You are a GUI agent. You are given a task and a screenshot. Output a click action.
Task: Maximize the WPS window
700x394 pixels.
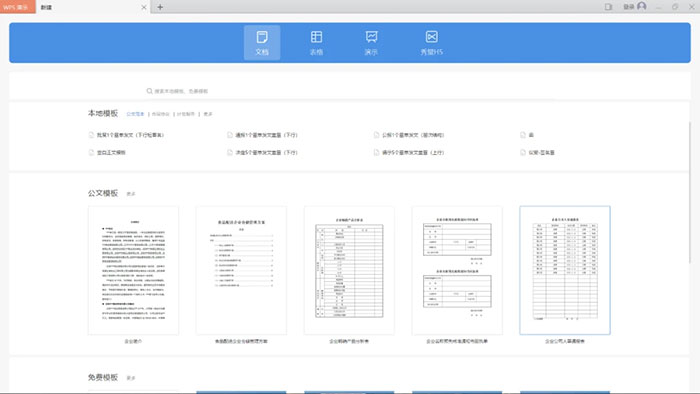tap(675, 7)
